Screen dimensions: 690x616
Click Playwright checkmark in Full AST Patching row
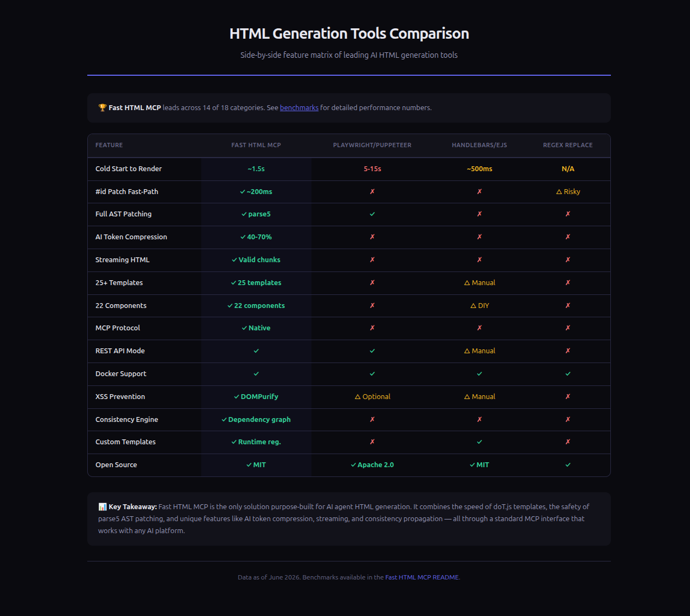pos(373,214)
